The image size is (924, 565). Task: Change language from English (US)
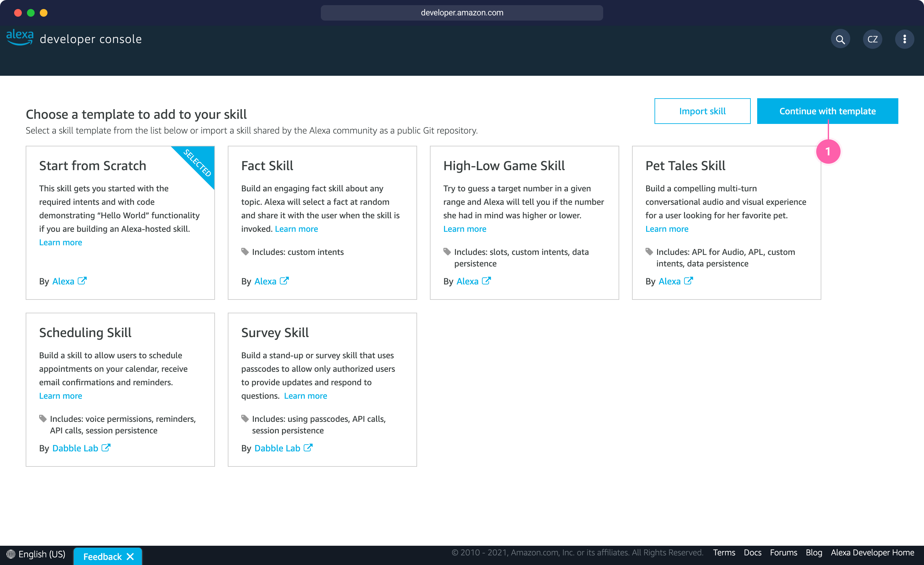(42, 554)
